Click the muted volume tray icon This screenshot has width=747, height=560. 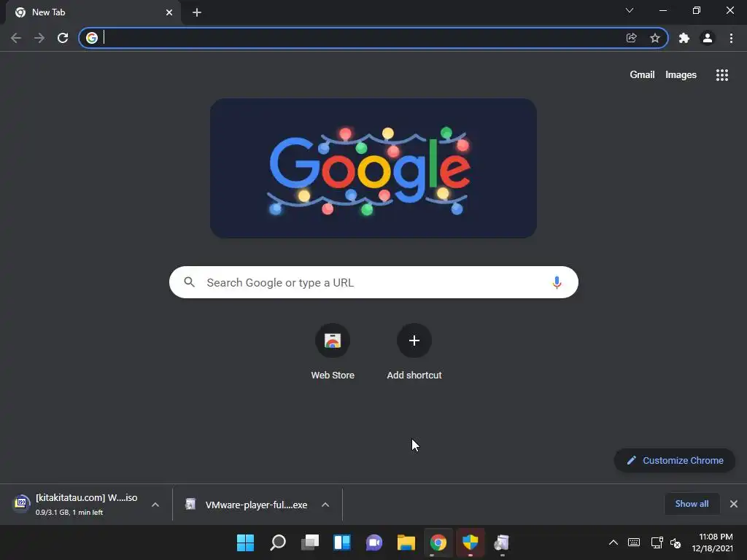tap(676, 542)
